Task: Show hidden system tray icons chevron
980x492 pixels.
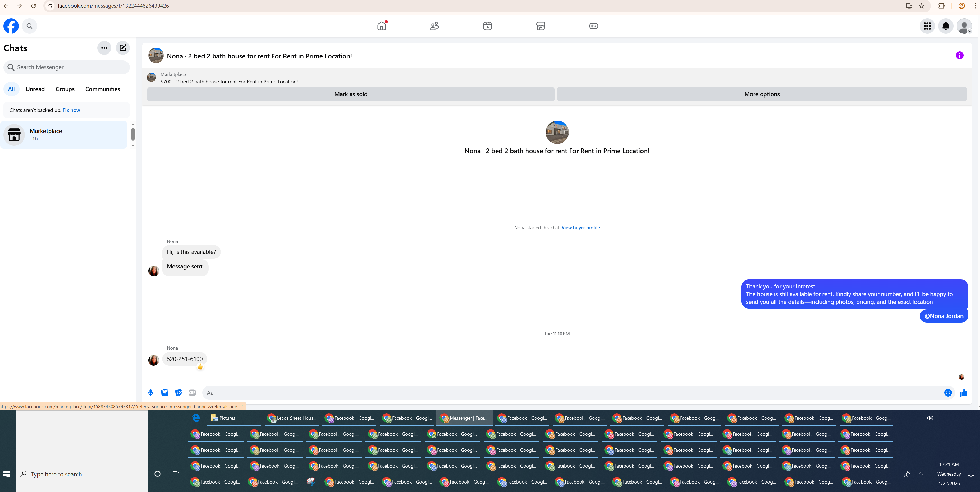Action: 921,474
